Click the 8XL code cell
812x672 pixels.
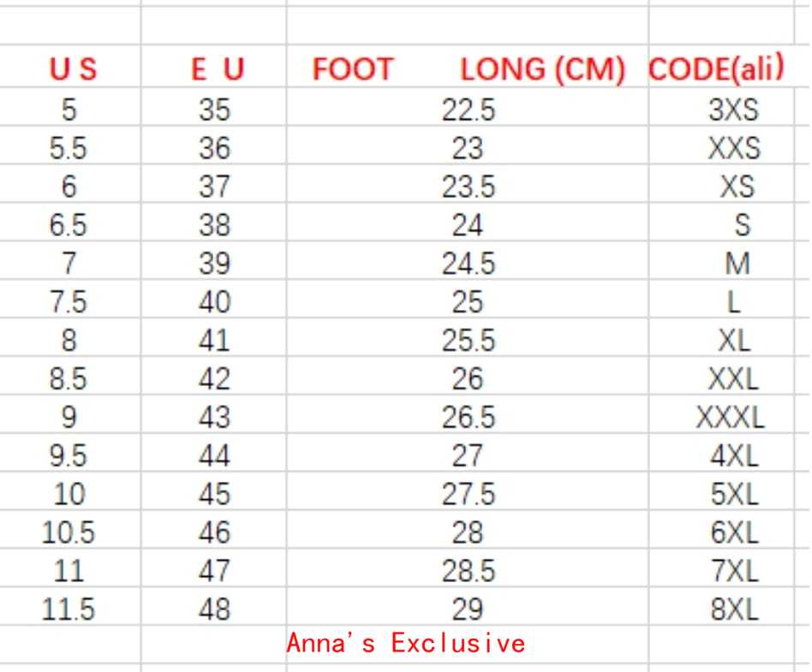click(735, 609)
